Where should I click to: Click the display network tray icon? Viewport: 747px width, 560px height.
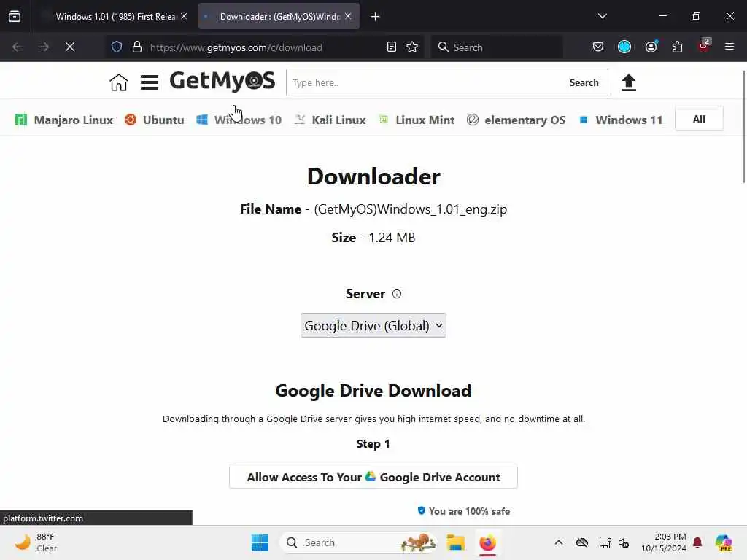click(605, 542)
